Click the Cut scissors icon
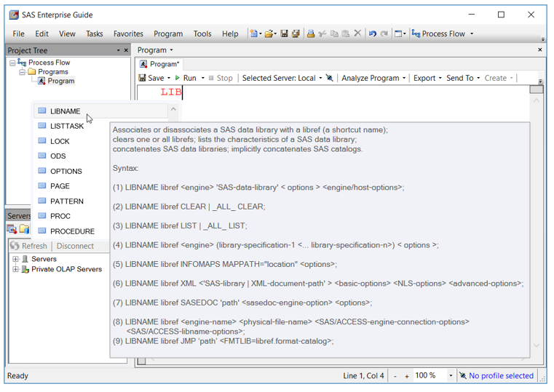 (x=322, y=34)
